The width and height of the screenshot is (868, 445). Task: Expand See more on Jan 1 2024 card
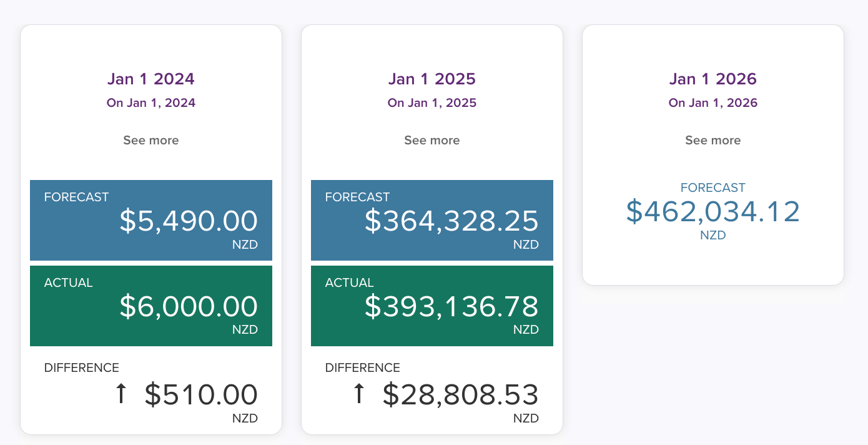pyautogui.click(x=151, y=141)
